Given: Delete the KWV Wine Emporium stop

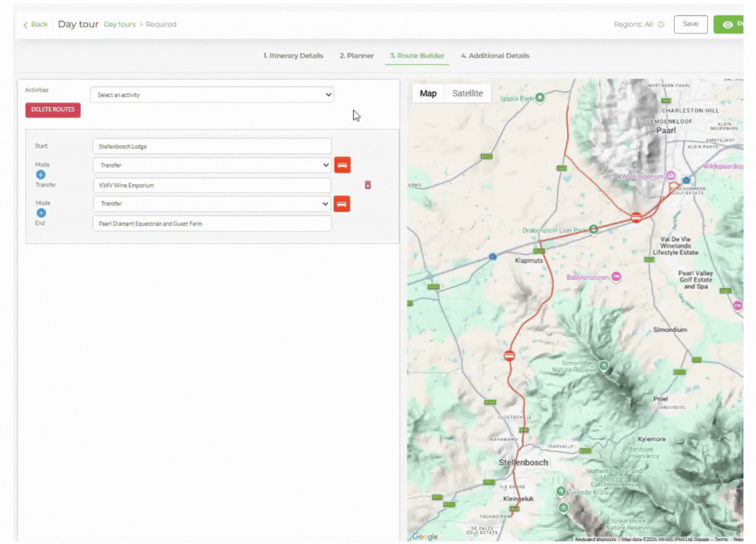Looking at the screenshot, I should click(x=368, y=185).
